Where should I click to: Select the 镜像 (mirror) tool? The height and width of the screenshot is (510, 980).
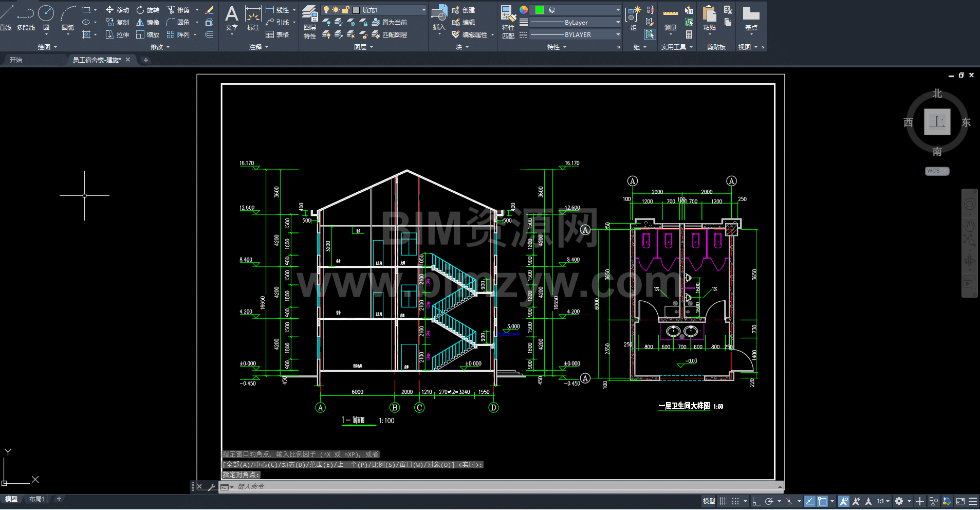click(x=147, y=22)
